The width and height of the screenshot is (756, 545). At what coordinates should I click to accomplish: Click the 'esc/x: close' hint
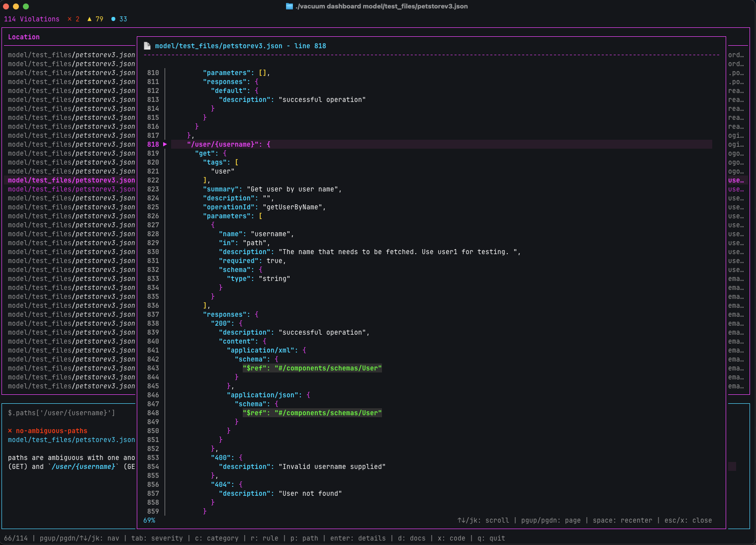(688, 520)
